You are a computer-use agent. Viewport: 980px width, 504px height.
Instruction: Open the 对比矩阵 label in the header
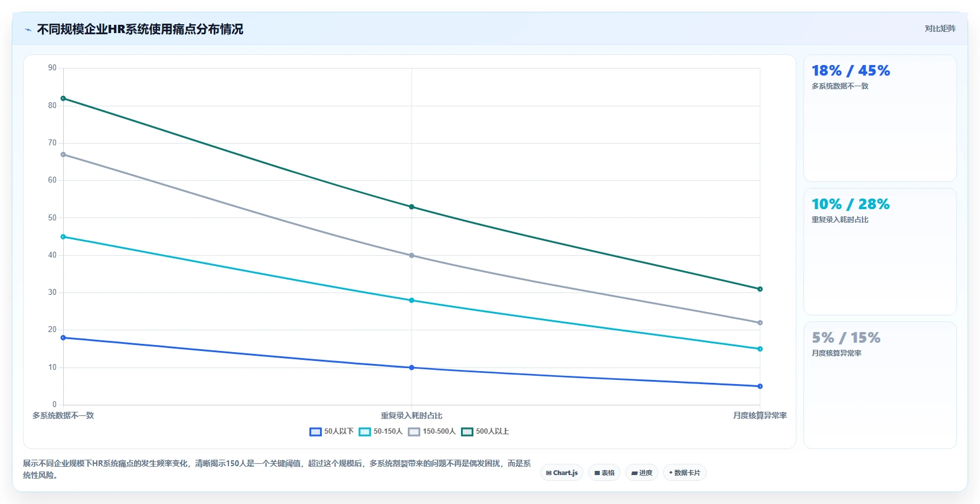940,28
